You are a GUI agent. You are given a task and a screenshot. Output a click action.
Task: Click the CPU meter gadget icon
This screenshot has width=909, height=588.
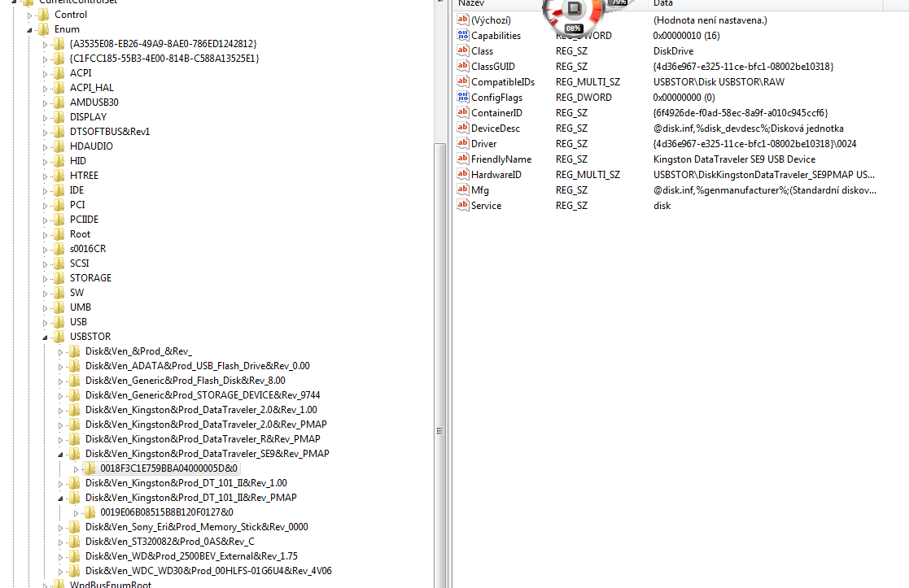click(x=574, y=10)
